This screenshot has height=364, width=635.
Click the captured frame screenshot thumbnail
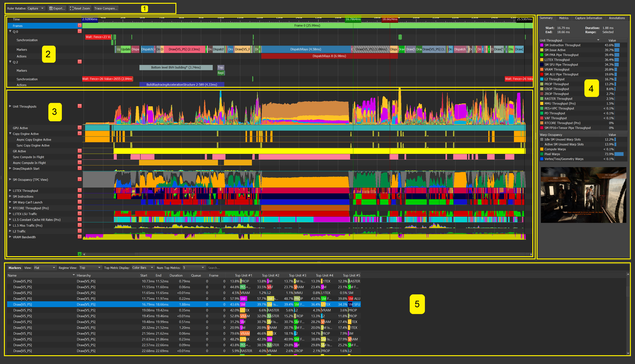click(x=583, y=195)
